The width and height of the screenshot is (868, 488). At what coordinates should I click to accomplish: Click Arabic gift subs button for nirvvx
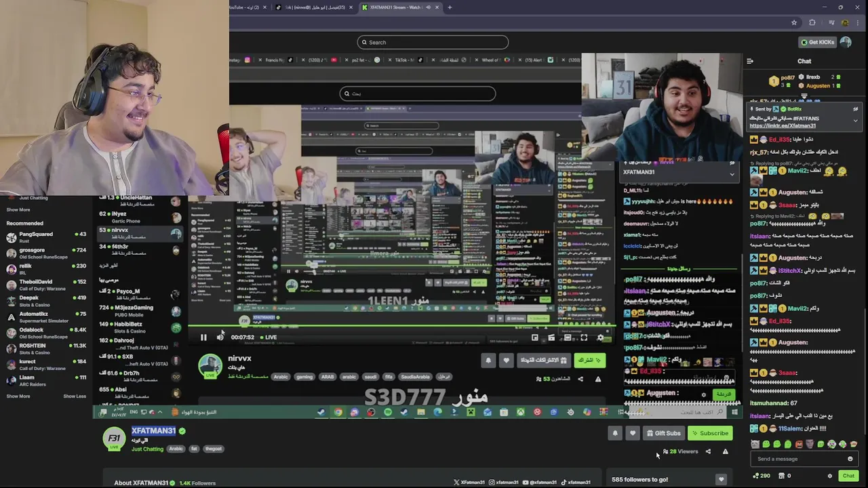[542, 361]
